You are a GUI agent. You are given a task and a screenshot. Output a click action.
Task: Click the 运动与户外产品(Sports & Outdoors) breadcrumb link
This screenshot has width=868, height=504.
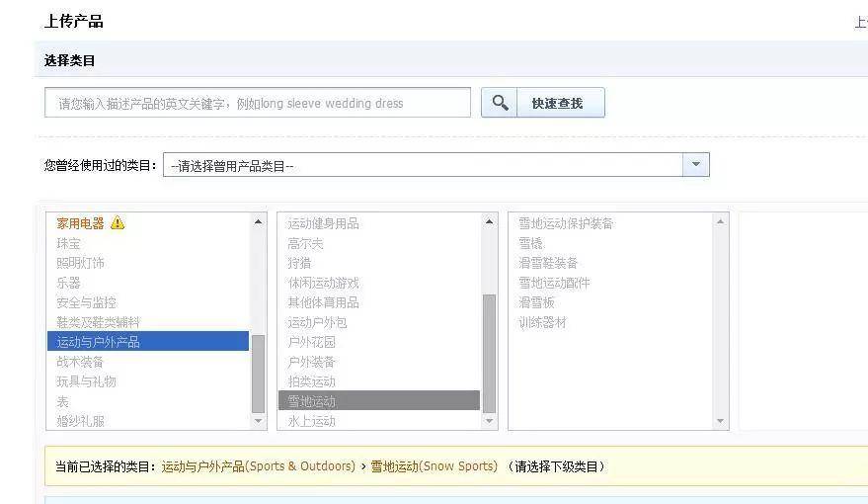(259, 466)
